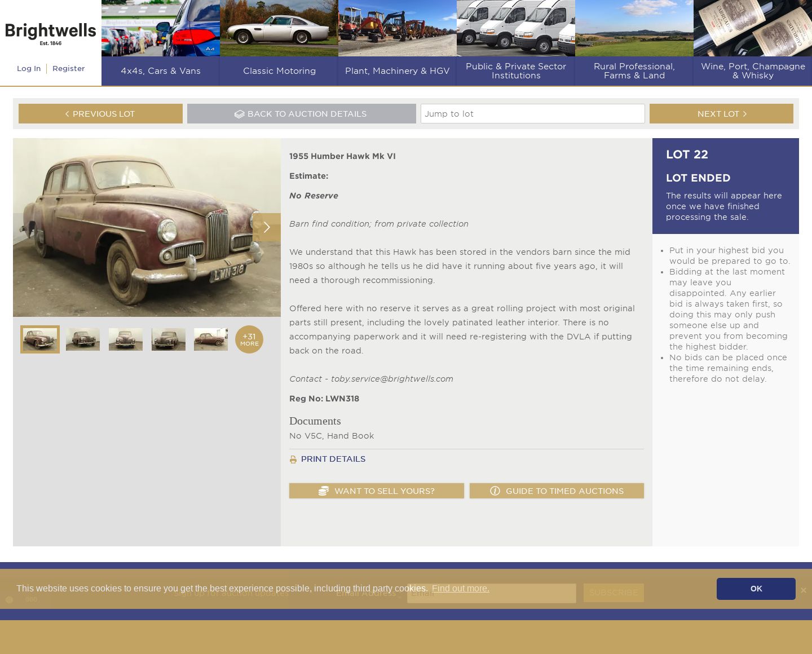Click the left chevron on Previous Lot

pyautogui.click(x=67, y=114)
